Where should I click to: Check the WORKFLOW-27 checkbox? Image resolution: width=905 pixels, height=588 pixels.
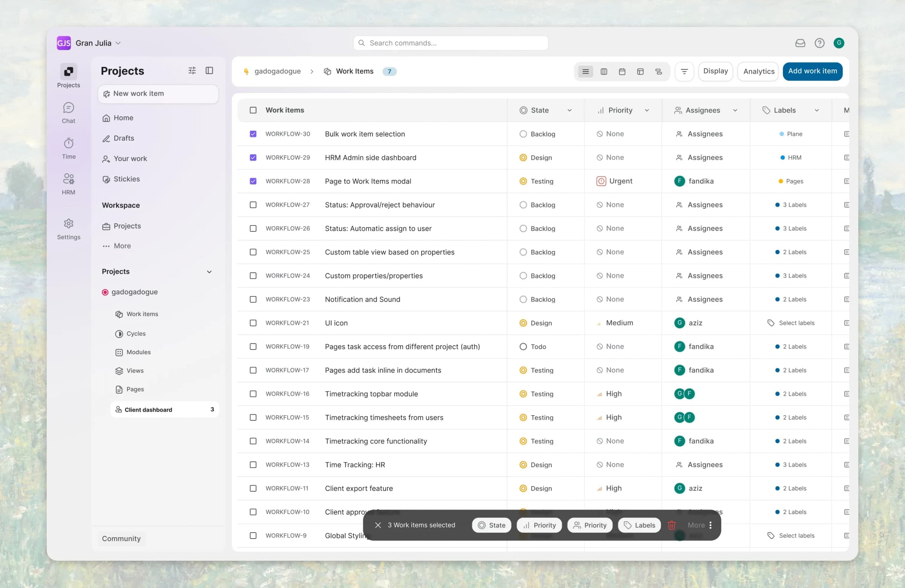[x=253, y=205]
